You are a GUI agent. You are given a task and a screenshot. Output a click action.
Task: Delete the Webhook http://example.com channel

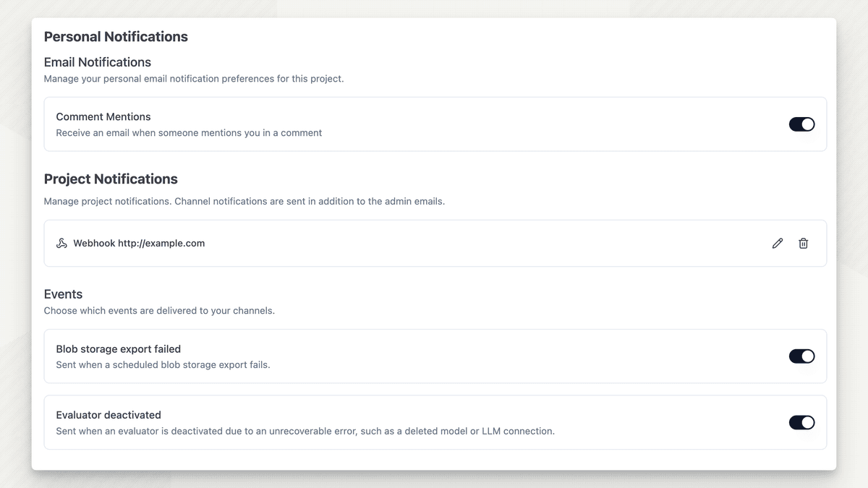pos(803,244)
